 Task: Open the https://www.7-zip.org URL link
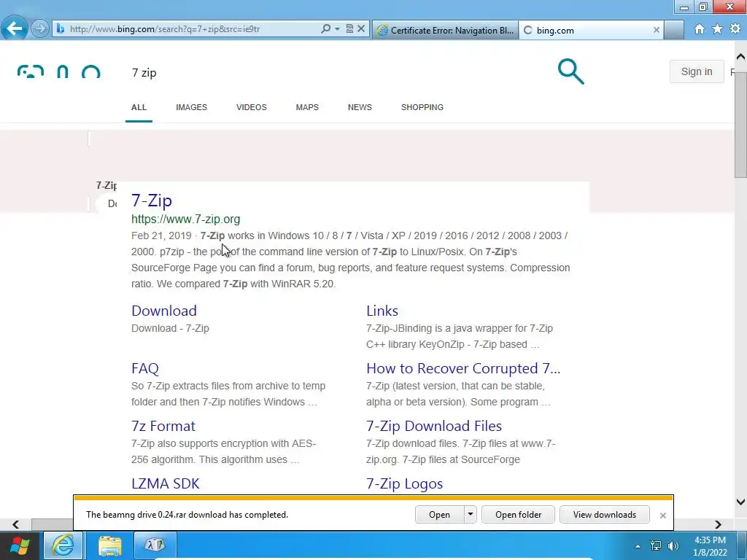point(185,219)
